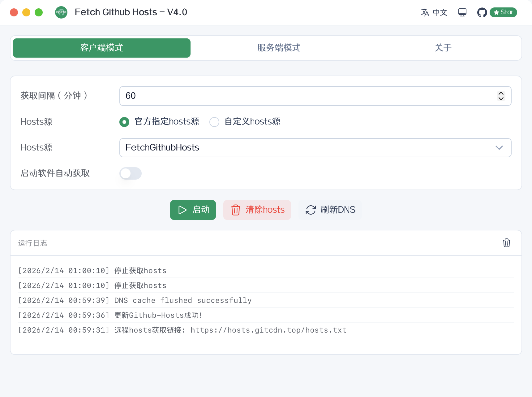The height and width of the screenshot is (397, 532).
Task: Open the 关于 tab
Action: (443, 48)
